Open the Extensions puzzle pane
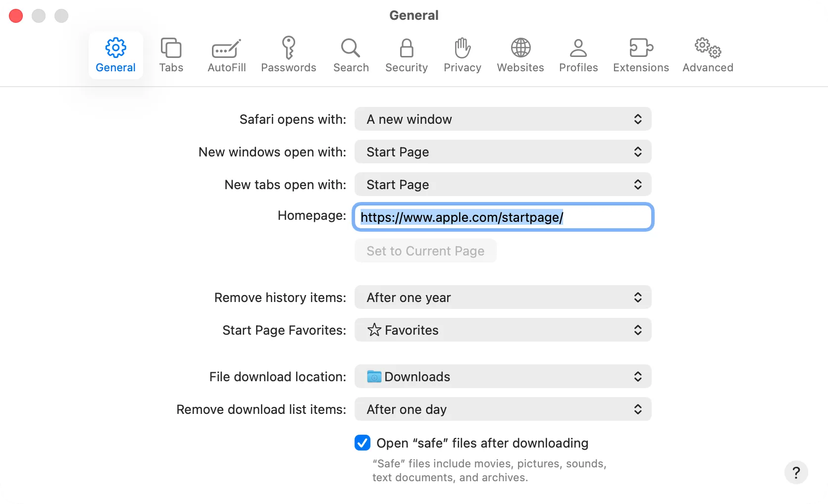The image size is (828, 504). 641,55
